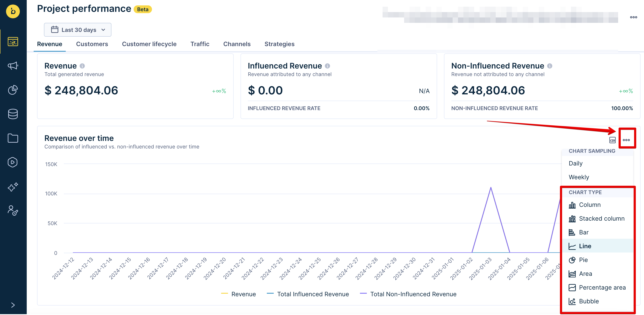Open the data manager database icon

(13, 114)
